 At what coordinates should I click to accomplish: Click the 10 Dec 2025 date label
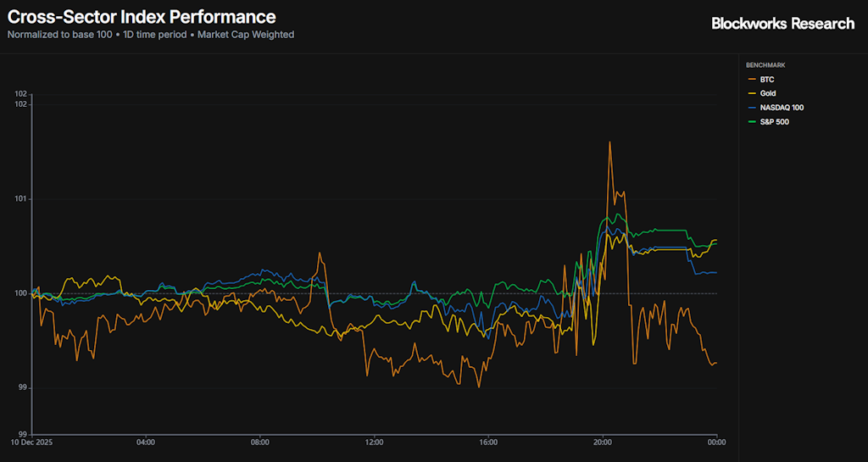pos(32,442)
